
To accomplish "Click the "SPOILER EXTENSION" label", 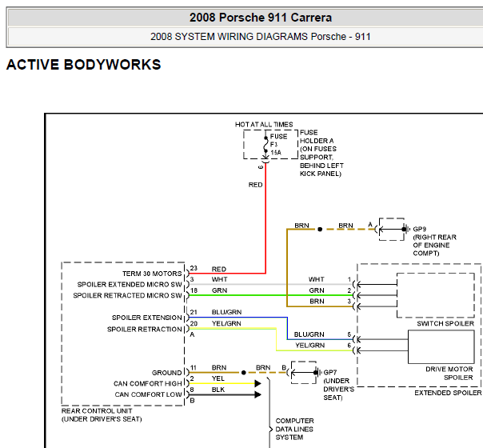I will [x=146, y=318].
